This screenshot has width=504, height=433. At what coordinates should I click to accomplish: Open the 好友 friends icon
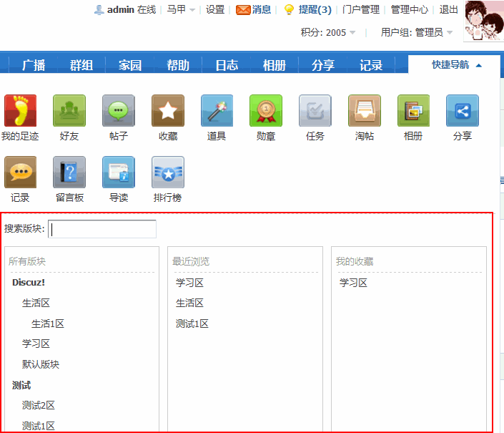[x=69, y=111]
